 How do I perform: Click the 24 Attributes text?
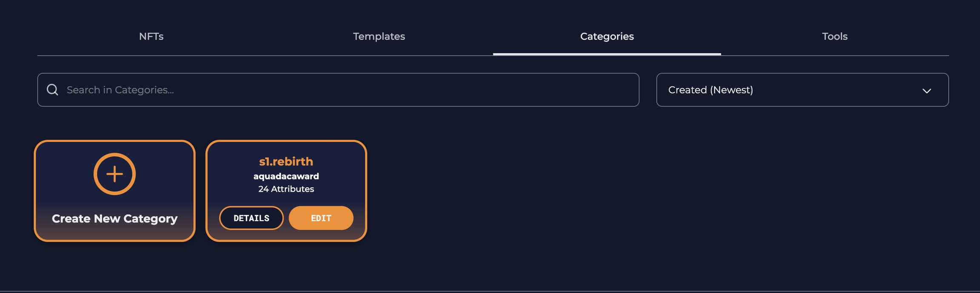pyautogui.click(x=286, y=189)
